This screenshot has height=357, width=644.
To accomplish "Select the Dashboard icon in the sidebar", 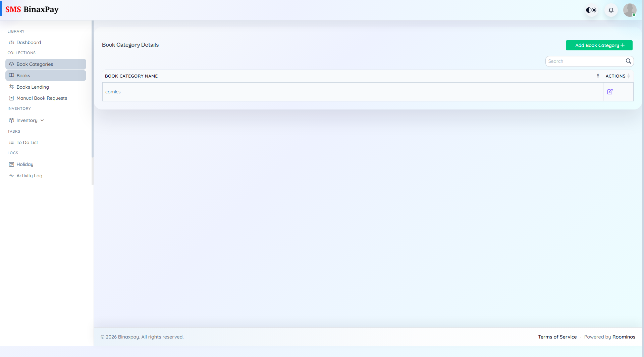I will (11, 42).
